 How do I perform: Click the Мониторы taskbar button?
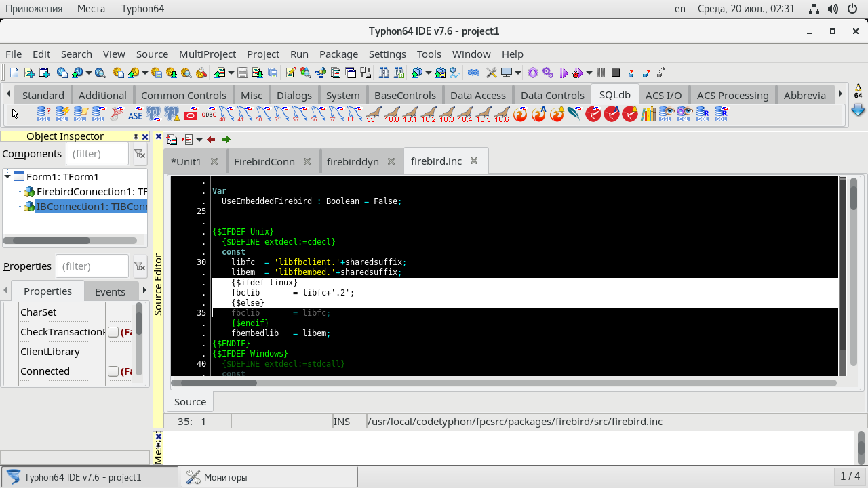pyautogui.click(x=268, y=477)
